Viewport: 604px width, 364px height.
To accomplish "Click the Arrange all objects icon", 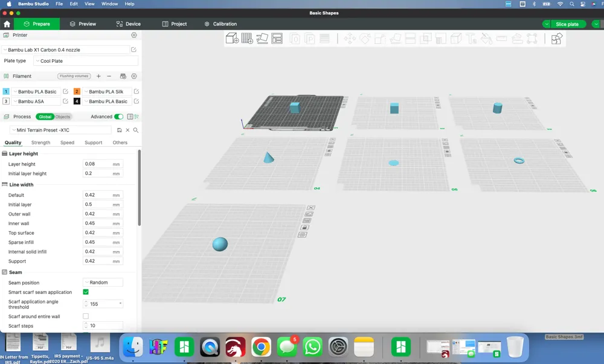I will 277,39.
